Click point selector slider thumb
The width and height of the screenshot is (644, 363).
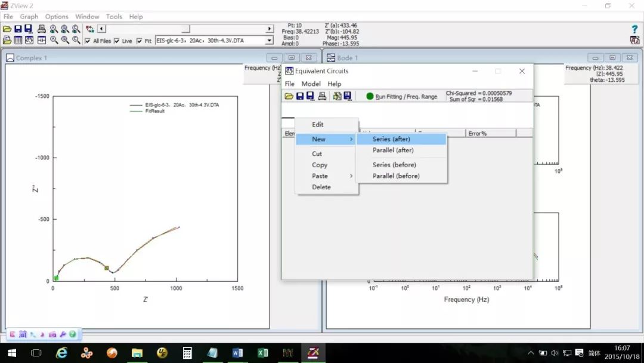coord(185,29)
